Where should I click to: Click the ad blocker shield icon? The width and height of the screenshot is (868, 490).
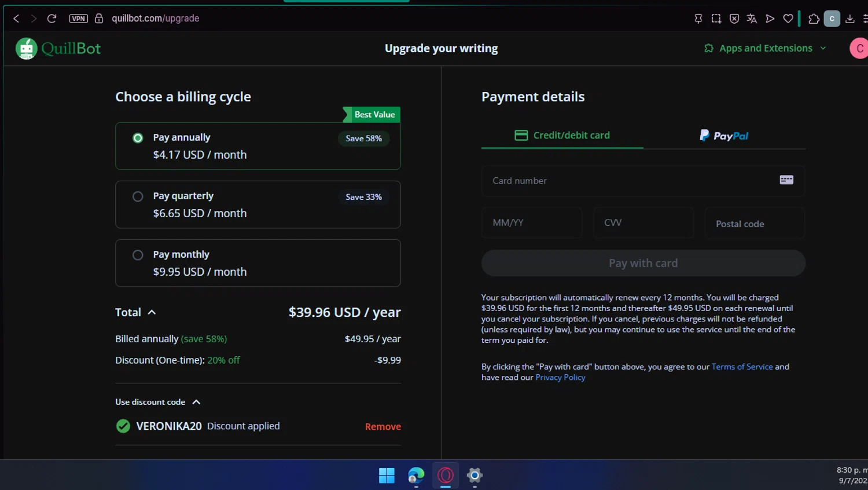[x=734, y=19]
